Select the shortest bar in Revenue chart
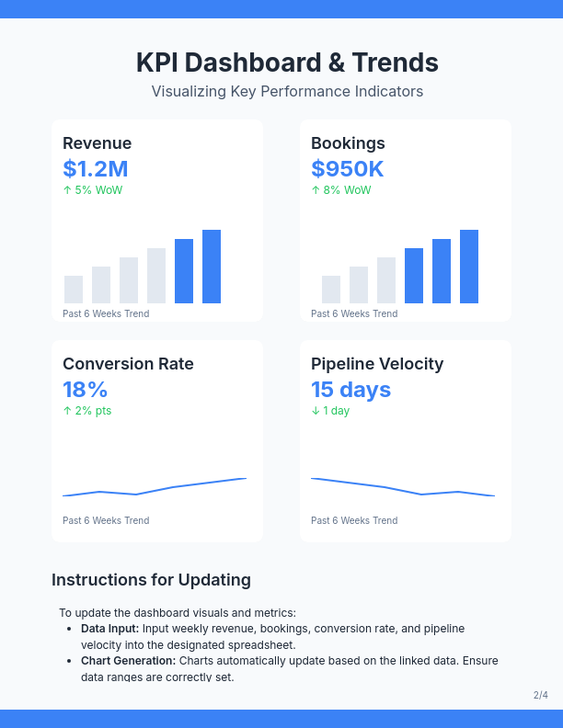Viewport: 563px width, 728px height. tap(74, 290)
